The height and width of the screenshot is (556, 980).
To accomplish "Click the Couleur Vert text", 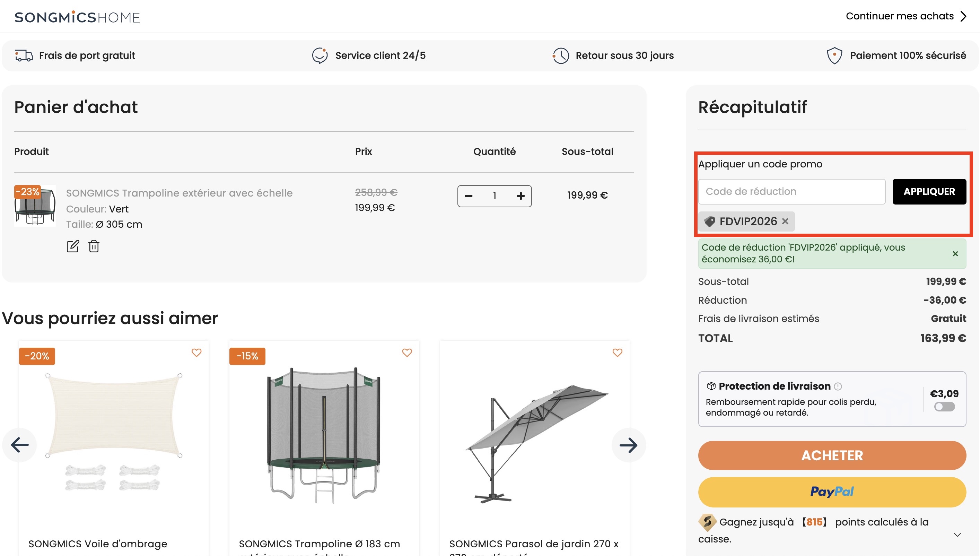I will point(97,209).
